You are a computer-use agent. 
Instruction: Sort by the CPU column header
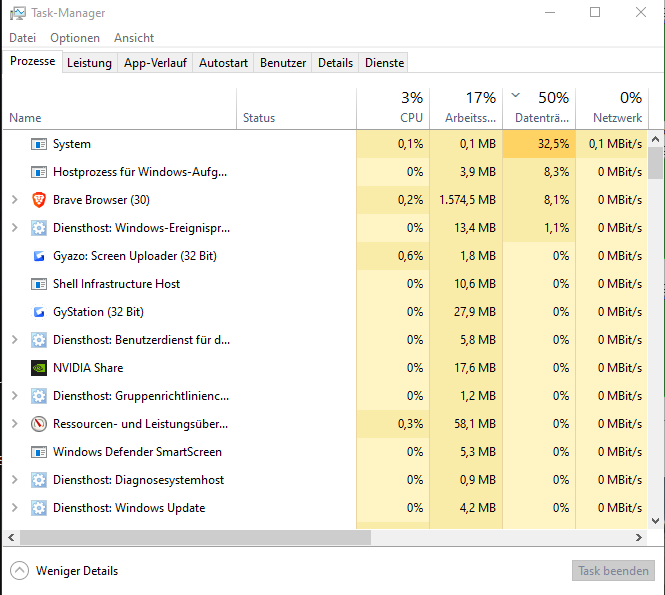[x=393, y=109]
